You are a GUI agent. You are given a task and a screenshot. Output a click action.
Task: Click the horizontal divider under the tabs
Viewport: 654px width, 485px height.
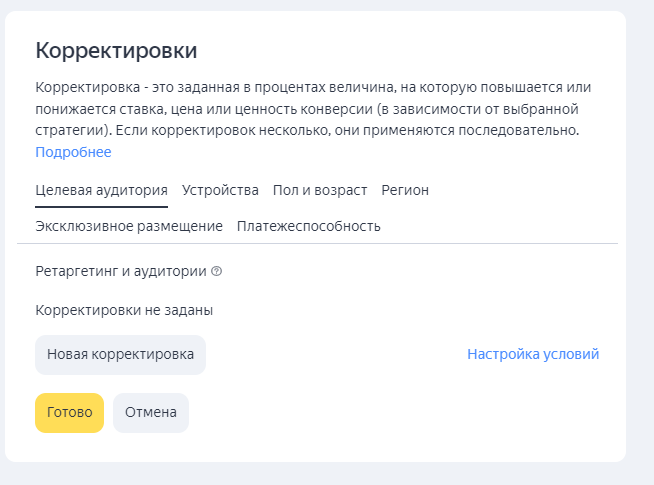coord(317,243)
